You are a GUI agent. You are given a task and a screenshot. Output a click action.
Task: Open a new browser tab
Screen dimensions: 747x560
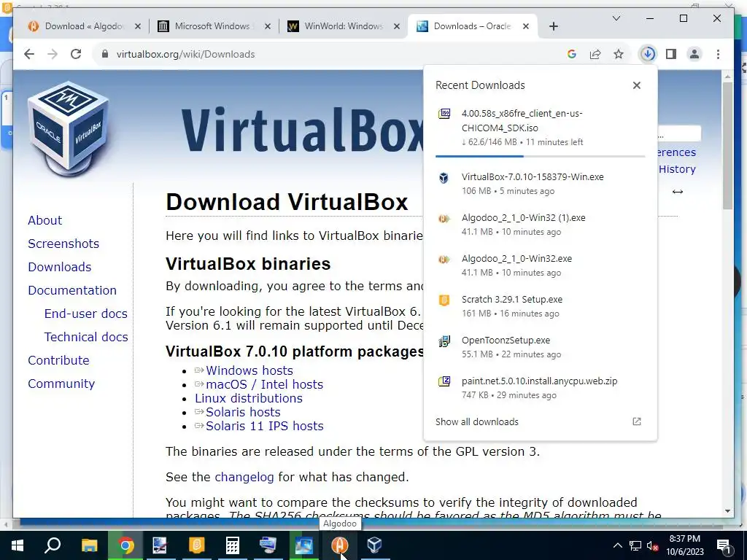(x=553, y=26)
